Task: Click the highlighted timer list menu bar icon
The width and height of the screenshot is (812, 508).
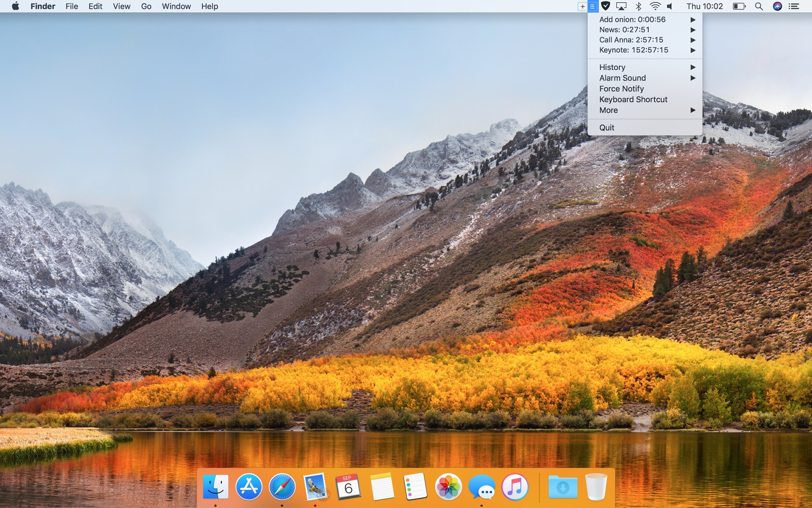Action: click(x=593, y=6)
